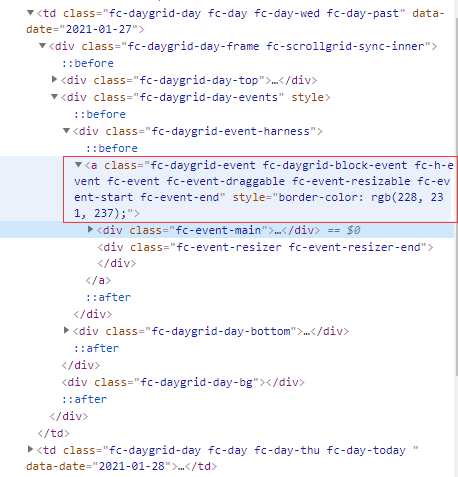The height and width of the screenshot is (477, 458).
Task: Expand the td node dated 2021-01-28
Action: coord(30,449)
